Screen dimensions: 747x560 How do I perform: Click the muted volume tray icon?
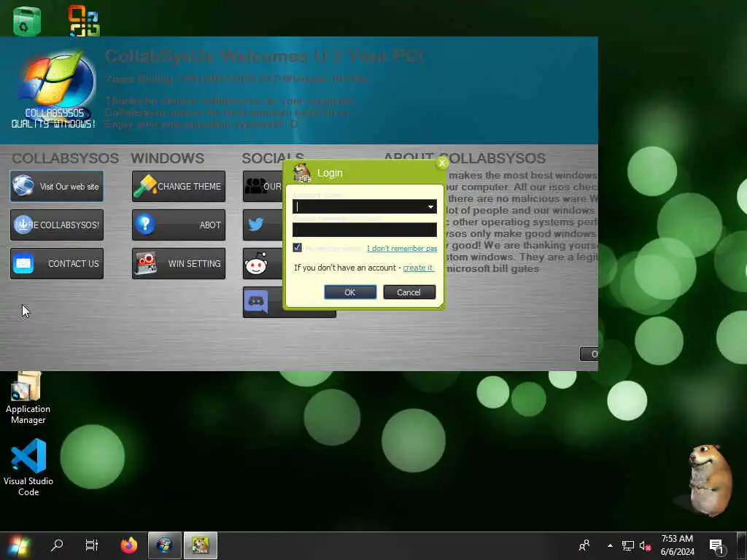(645, 545)
